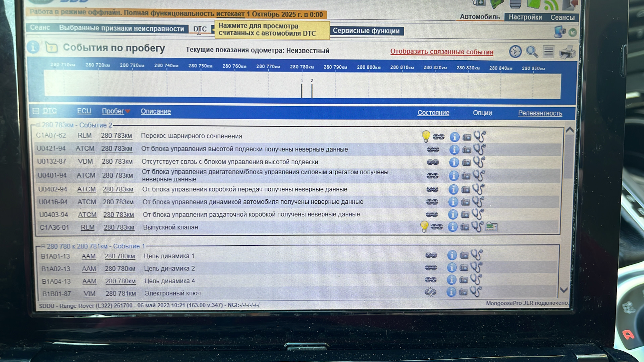Open info icon for C1A07-62 row
This screenshot has height=362, width=644.
click(454, 137)
